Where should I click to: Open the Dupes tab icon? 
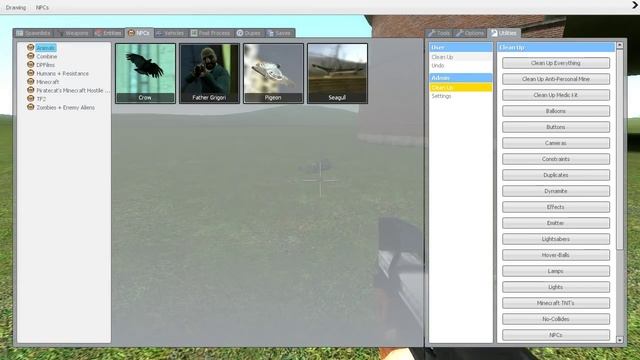[x=240, y=33]
